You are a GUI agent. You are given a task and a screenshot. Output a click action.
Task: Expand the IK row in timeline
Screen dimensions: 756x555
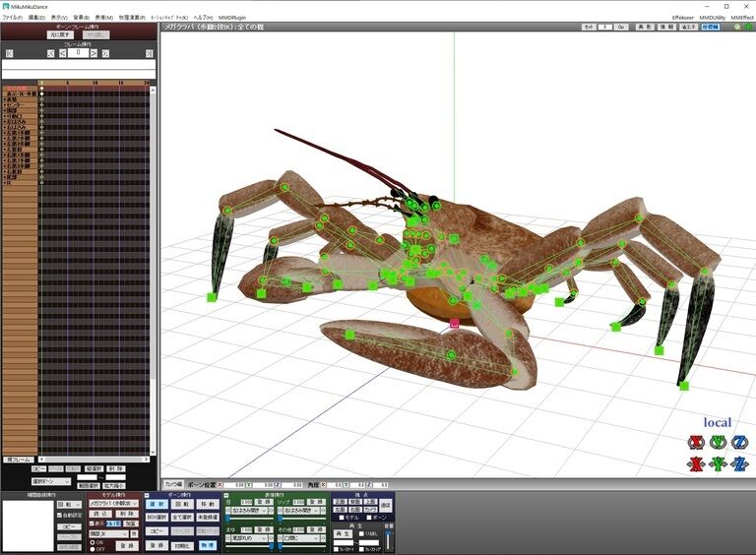(4, 183)
